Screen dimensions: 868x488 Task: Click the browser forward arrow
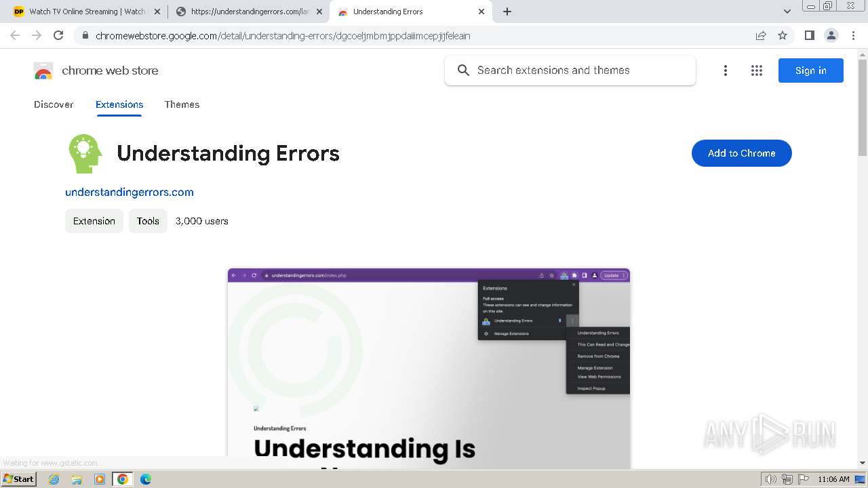(37, 35)
